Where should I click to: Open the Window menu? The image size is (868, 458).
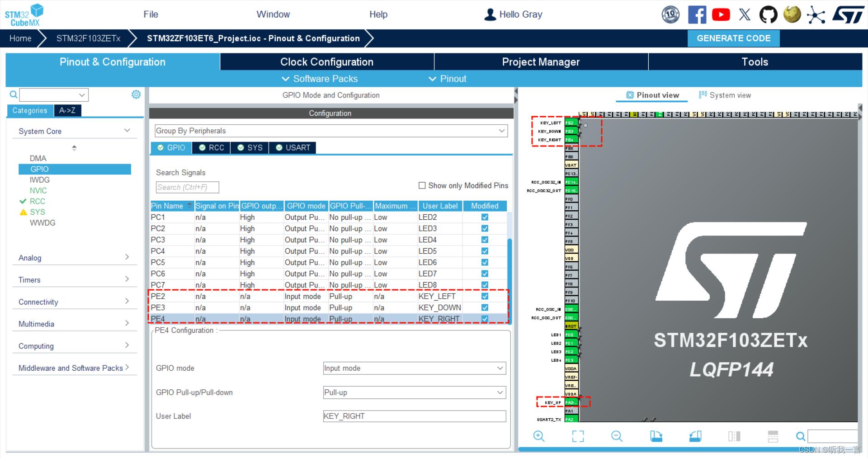(x=273, y=14)
